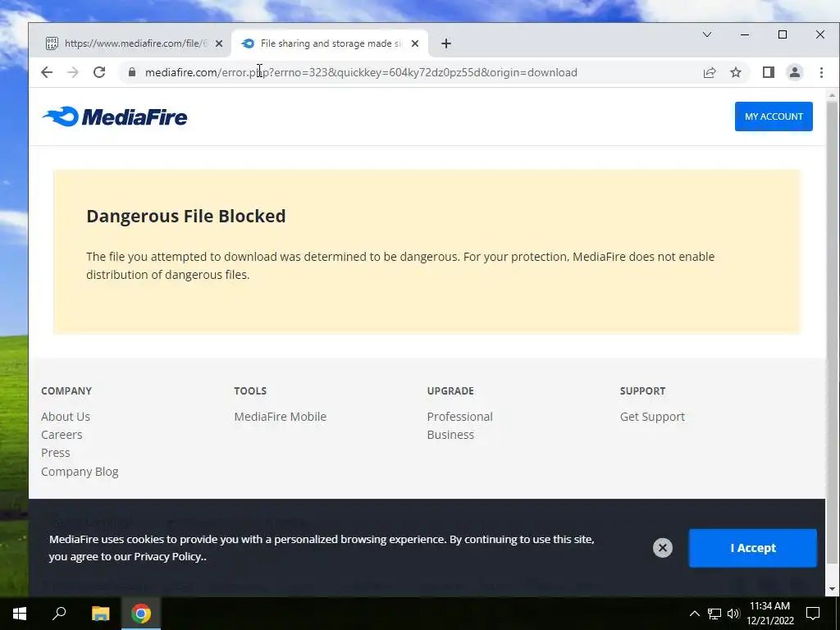Go back using browser back arrow
Image resolution: width=840 pixels, height=630 pixels.
click(47, 72)
